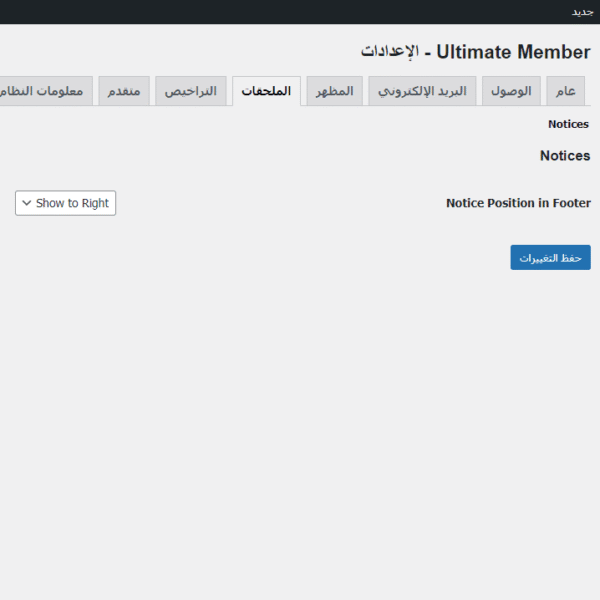The width and height of the screenshot is (600, 600).
Task: Switch to the المظهر (Appearance) tab
Action: click(334, 91)
